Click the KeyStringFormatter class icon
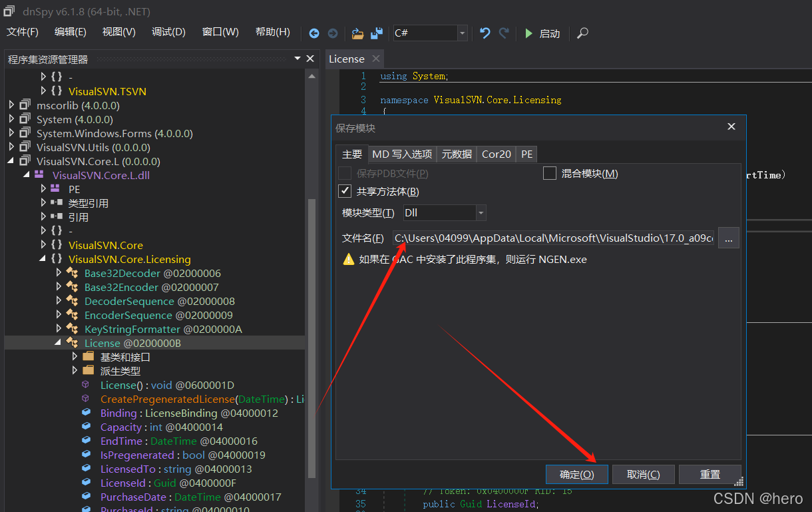Image resolution: width=812 pixels, height=512 pixels. (72, 329)
